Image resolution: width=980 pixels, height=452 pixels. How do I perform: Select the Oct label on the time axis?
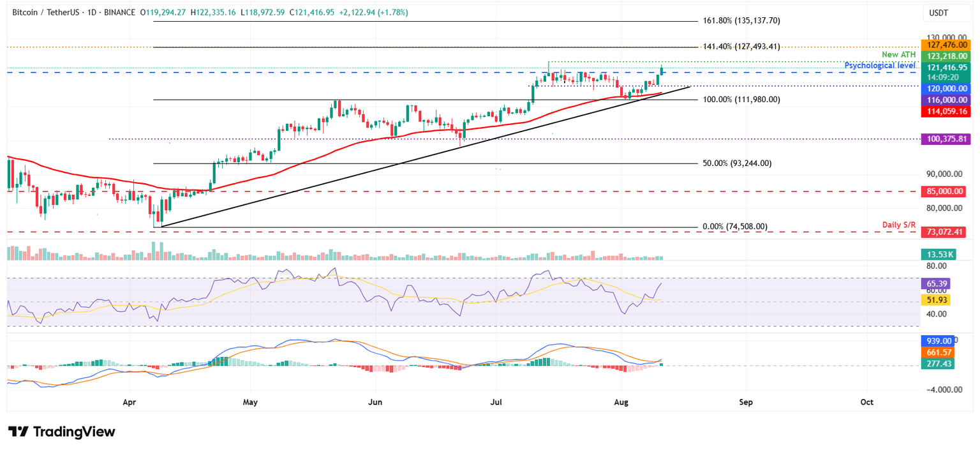coord(866,402)
